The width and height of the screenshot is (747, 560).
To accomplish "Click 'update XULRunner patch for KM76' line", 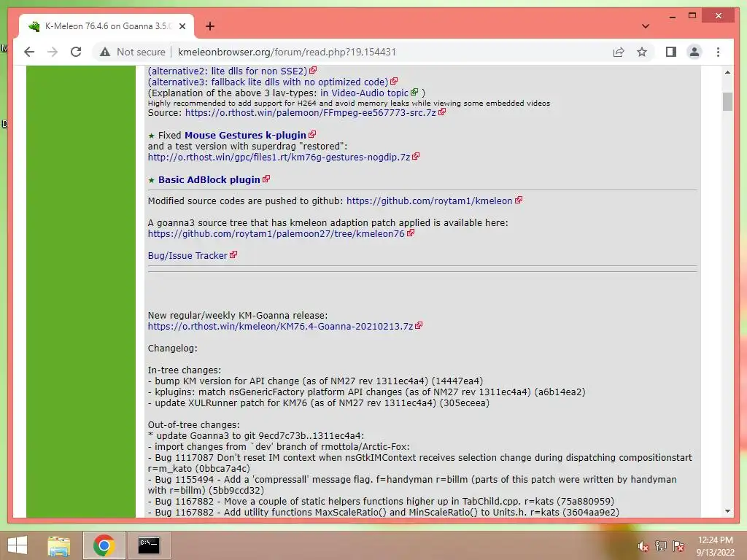I will (318, 402).
